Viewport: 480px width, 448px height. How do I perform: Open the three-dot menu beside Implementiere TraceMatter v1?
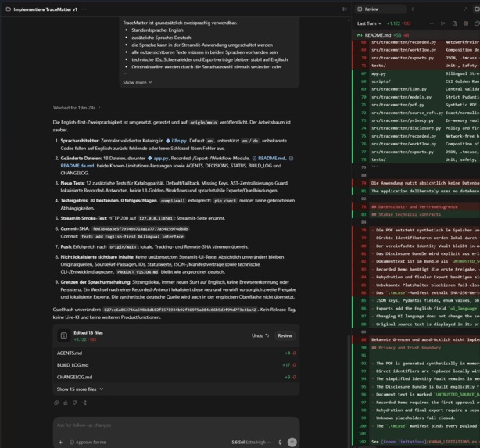tap(84, 9)
